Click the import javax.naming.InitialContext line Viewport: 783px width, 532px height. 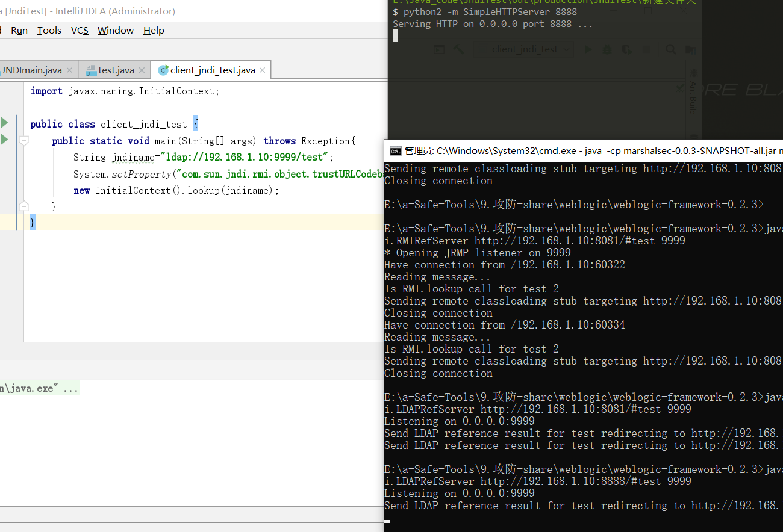pyautogui.click(x=125, y=91)
